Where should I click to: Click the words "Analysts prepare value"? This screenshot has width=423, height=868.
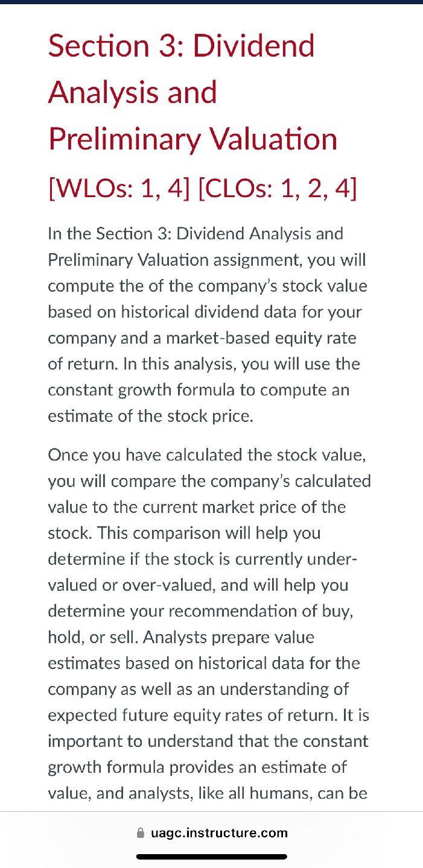pos(229,637)
